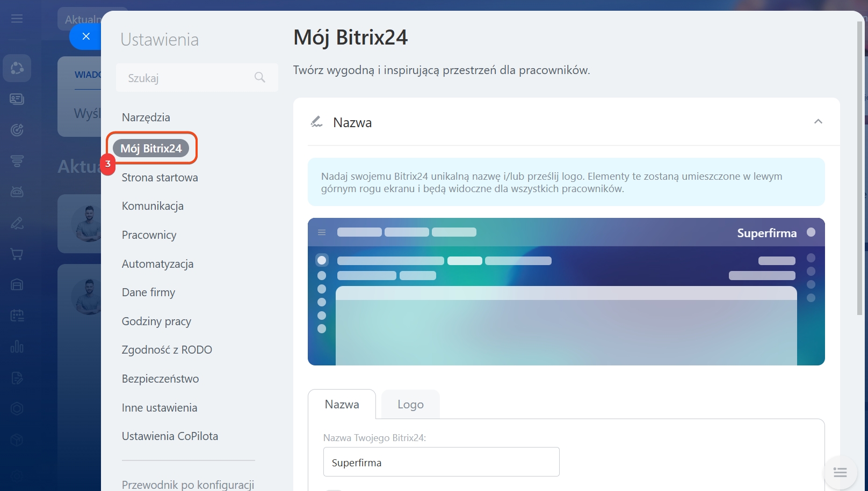Click the Nazwa Twojego Bitrix24 input field

442,462
